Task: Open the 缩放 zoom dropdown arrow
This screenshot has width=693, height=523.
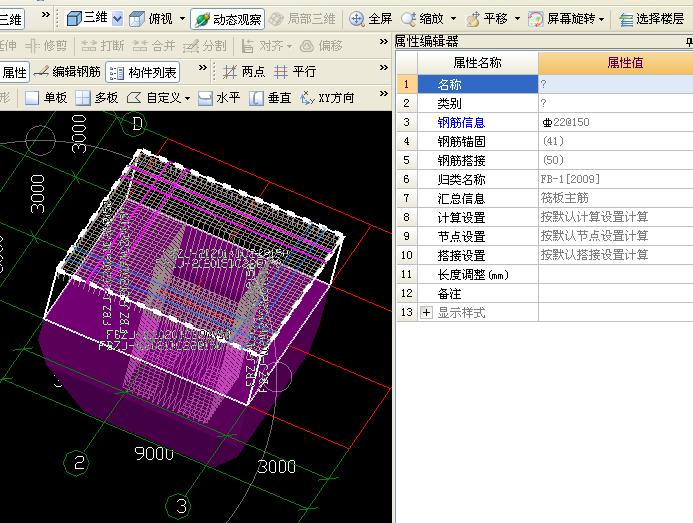Action: [x=453, y=19]
